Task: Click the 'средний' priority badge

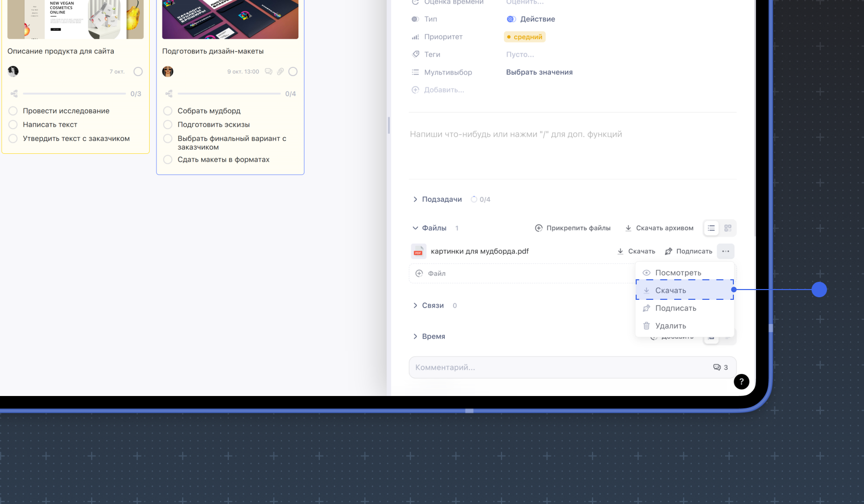Action: coord(525,37)
